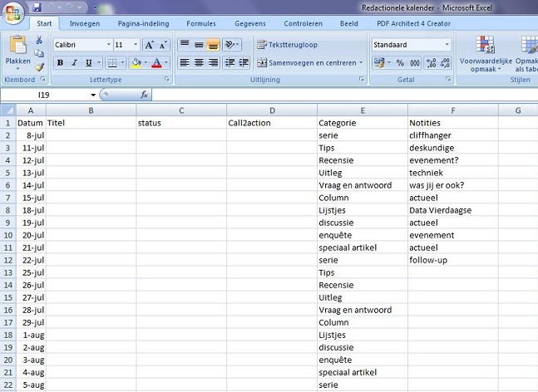Image resolution: width=538 pixels, height=392 pixels.
Task: Enable Tekstterugloop wrap text
Action: pos(288,45)
